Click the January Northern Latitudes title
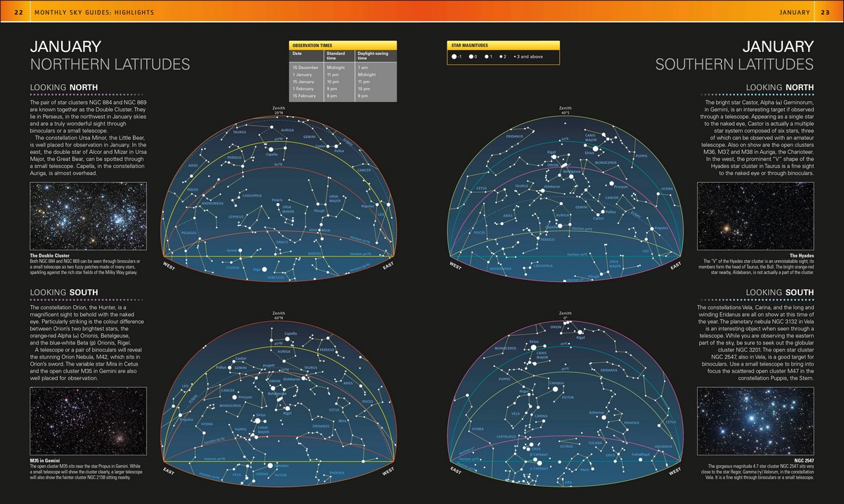This screenshot has width=844, height=504. click(x=110, y=56)
